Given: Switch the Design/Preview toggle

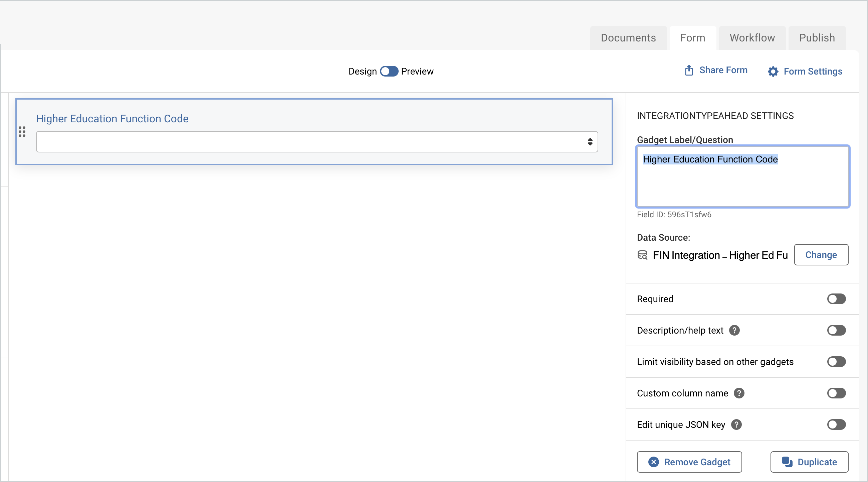Looking at the screenshot, I should tap(389, 72).
